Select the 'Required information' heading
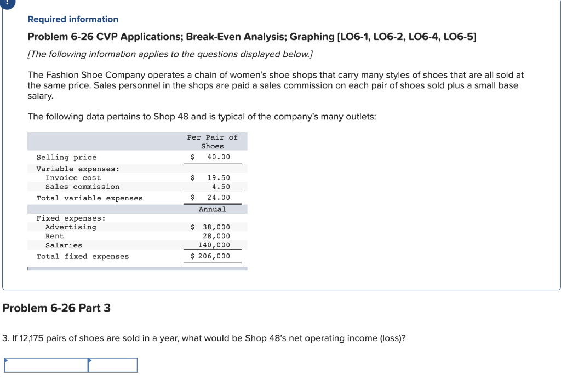561x392 pixels. (72, 19)
